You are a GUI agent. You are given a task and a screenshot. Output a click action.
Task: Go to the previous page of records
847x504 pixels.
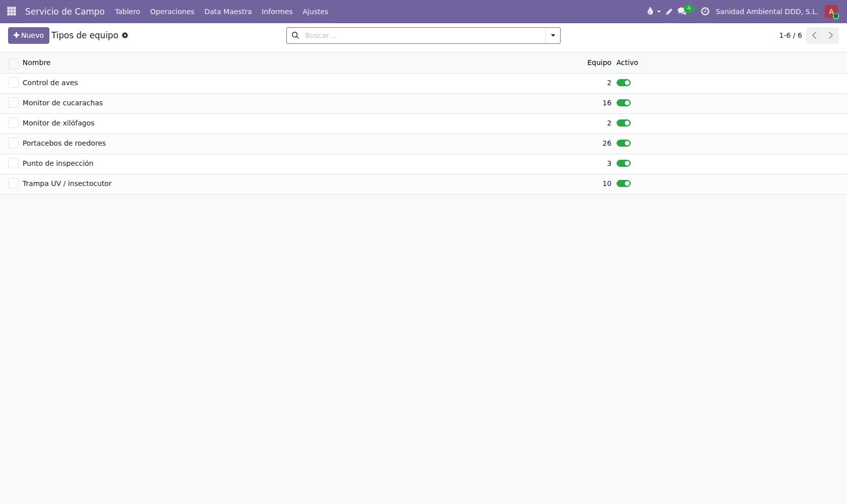(814, 35)
